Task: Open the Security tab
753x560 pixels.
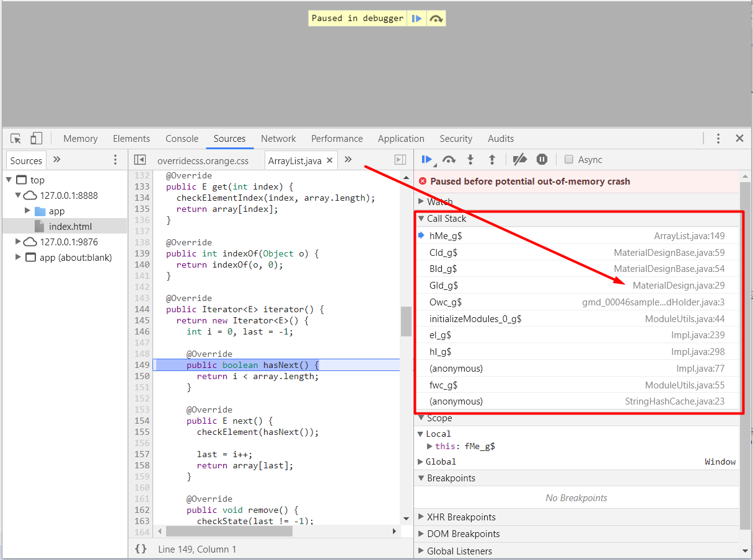Action: tap(456, 139)
